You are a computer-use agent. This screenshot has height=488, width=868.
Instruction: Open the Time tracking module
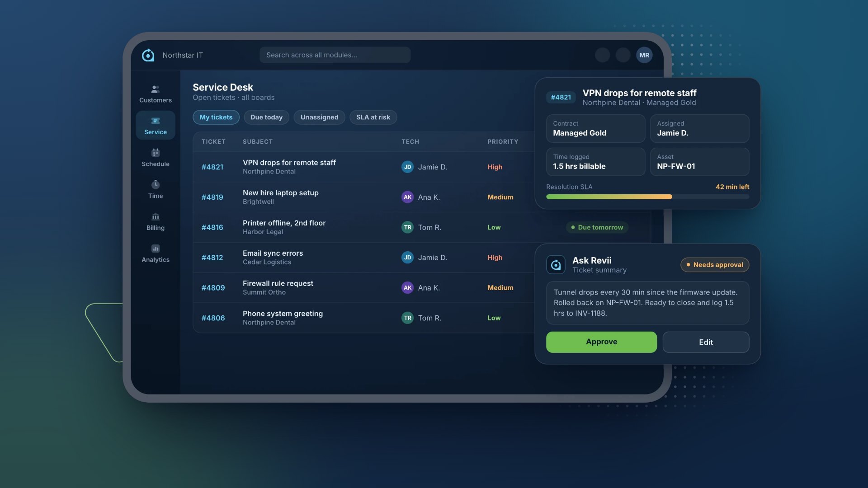155,190
